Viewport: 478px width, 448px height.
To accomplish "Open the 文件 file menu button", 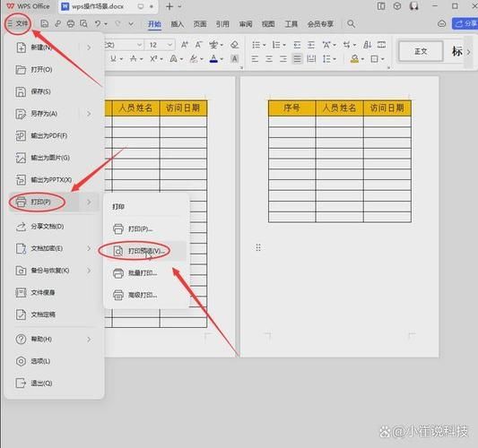I will point(18,23).
